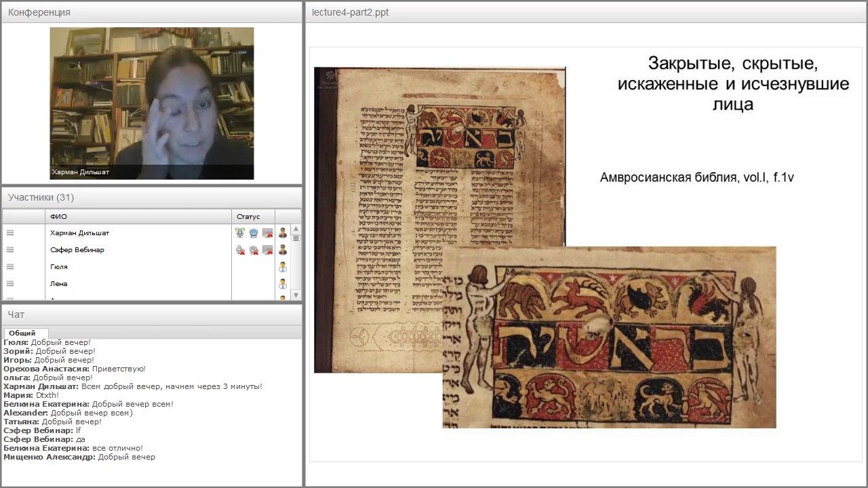Click the enlarged illuminated panel image
This screenshot has width=868, height=488.
pyautogui.click(x=609, y=338)
